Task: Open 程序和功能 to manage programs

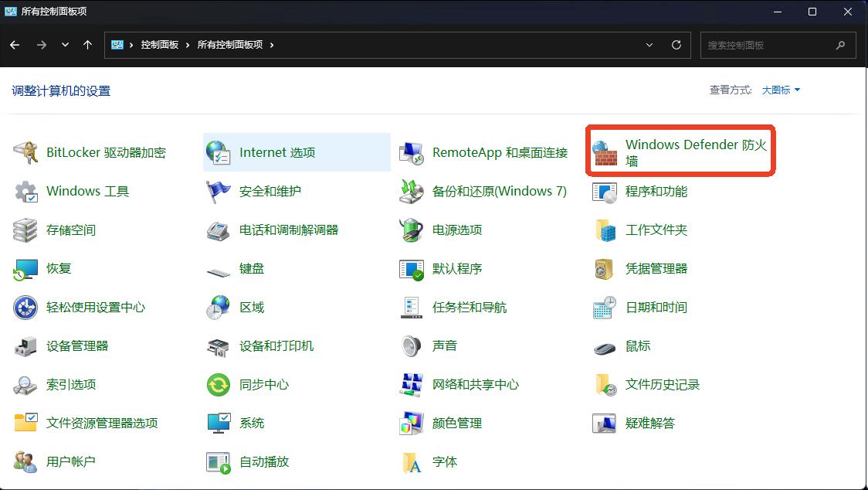Action: (x=656, y=191)
